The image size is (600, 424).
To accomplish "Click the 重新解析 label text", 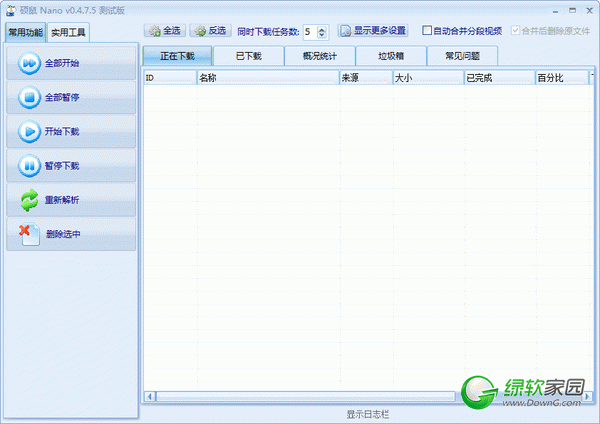I will [x=62, y=200].
